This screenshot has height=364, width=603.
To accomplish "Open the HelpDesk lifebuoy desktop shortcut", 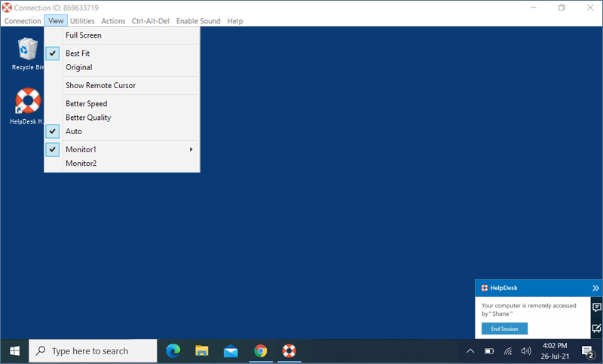I will pyautogui.click(x=28, y=103).
